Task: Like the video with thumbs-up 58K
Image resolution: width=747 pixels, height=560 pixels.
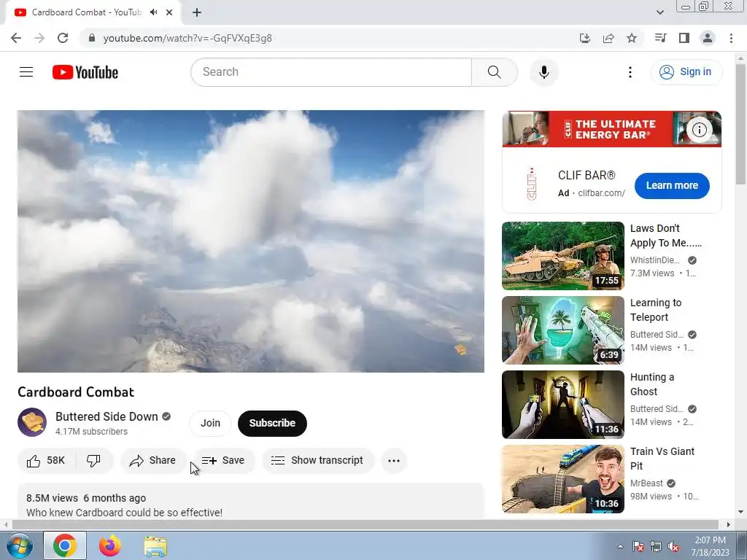Action: click(46, 461)
